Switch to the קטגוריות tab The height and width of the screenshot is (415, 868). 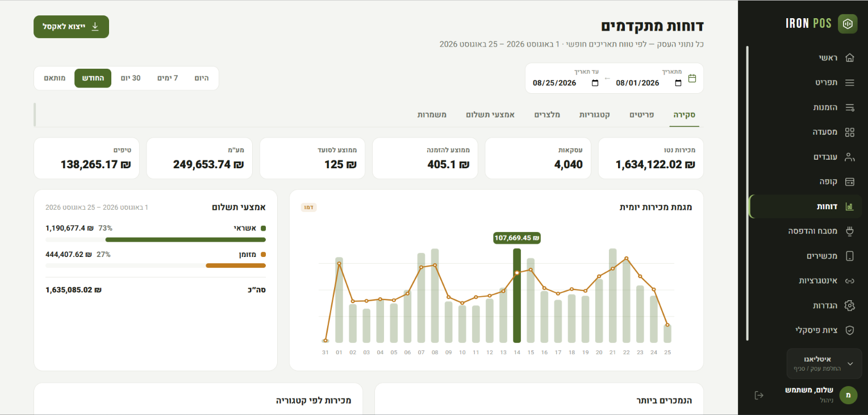click(595, 115)
